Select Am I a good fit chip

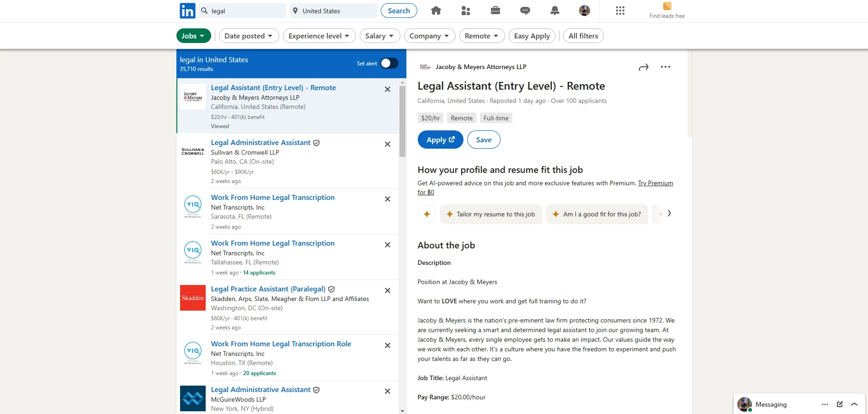(597, 214)
